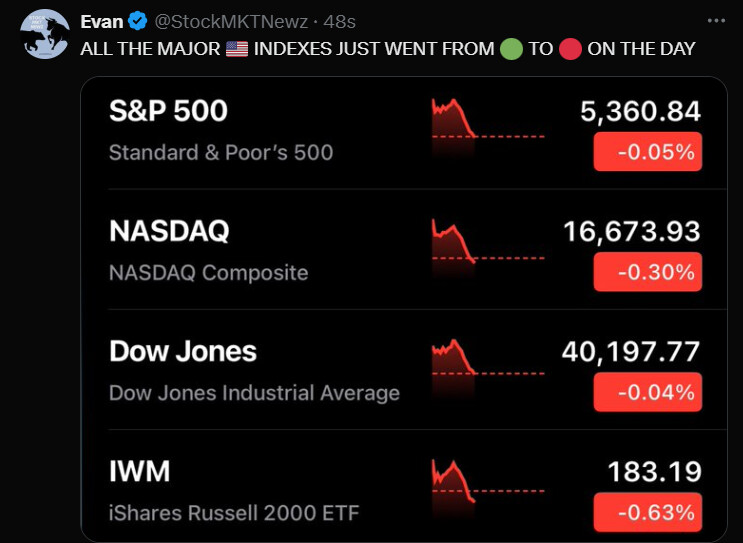
Task: Tap the Dow Jones -0.04% change badge
Action: tap(647, 392)
